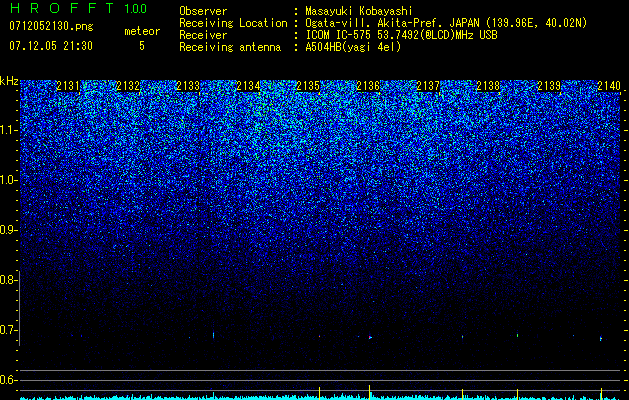Click the 0.8 kHz frequency axis label
This screenshot has height=400, width=629.
pos(7,280)
